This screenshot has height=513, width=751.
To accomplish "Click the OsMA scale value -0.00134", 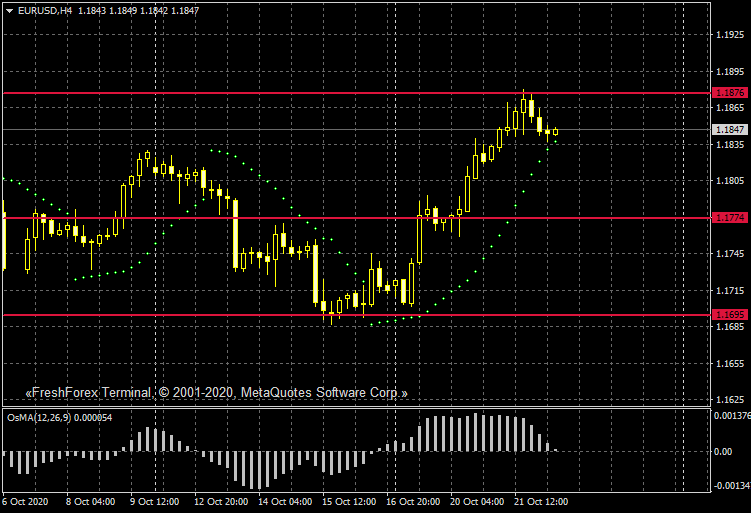I will point(732,486).
